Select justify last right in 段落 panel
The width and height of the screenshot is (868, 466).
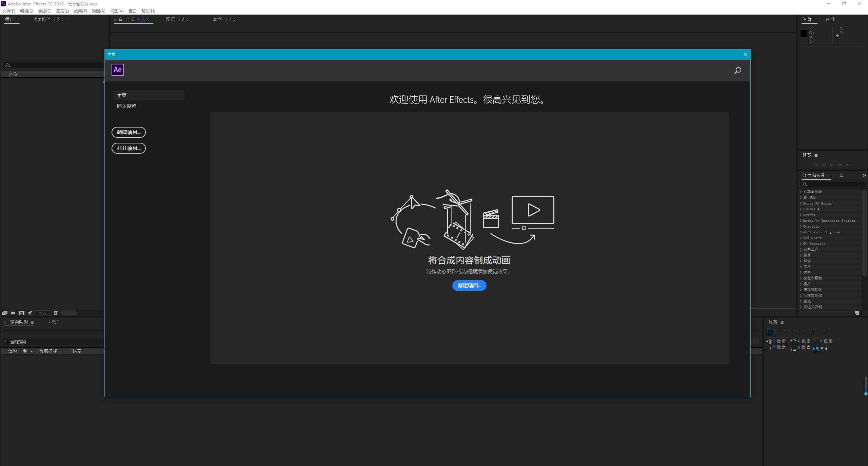point(814,332)
